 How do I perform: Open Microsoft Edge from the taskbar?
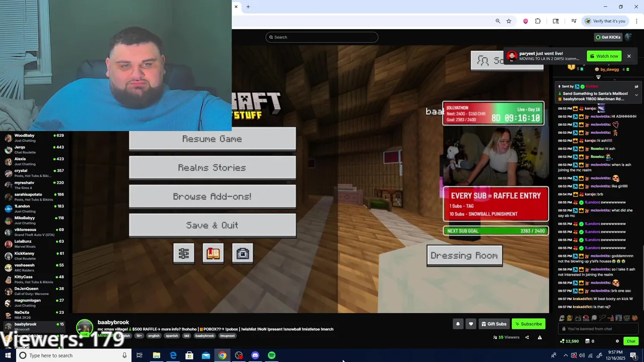[x=173, y=355]
